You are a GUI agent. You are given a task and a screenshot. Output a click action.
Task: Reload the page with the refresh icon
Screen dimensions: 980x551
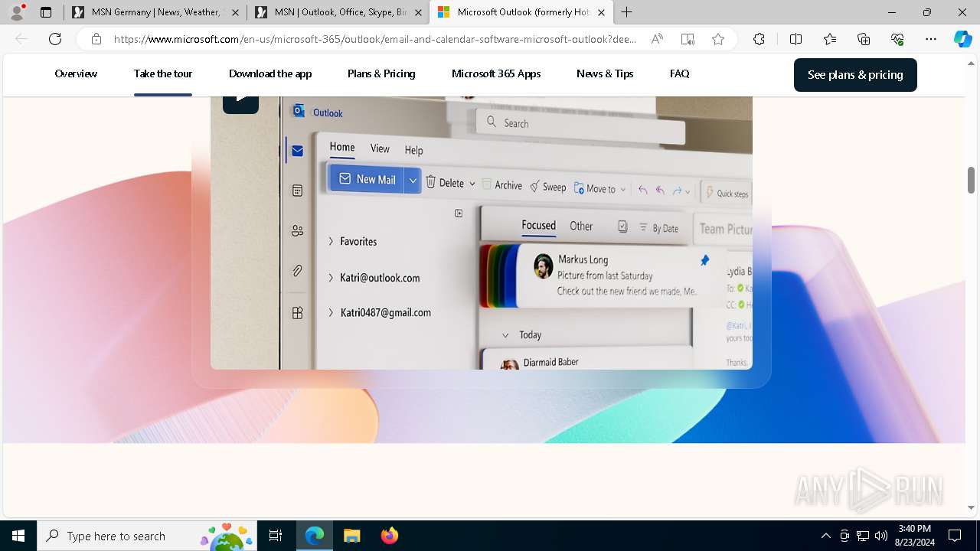pyautogui.click(x=55, y=39)
